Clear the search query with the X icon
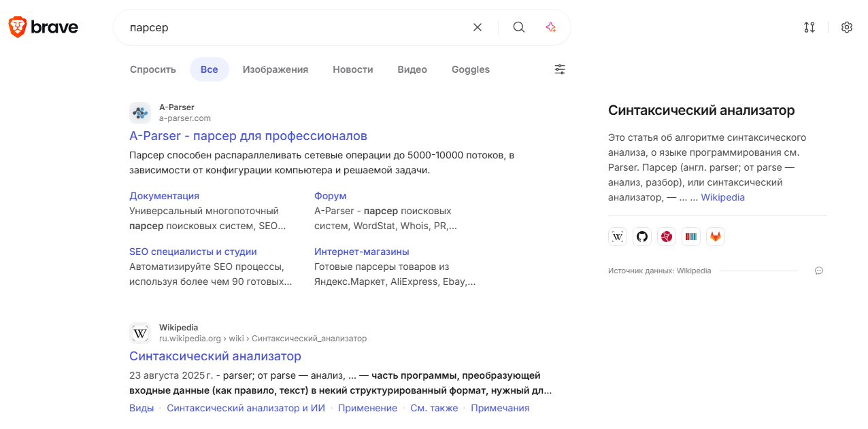 (x=478, y=27)
